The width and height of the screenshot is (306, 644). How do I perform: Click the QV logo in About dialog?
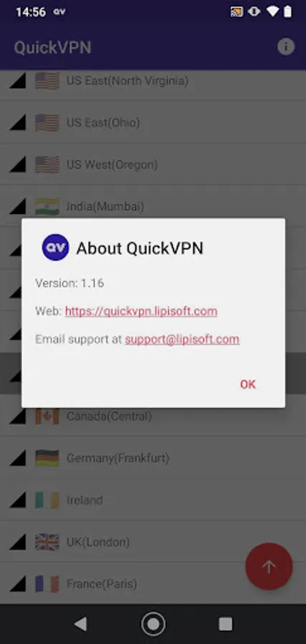tap(55, 248)
